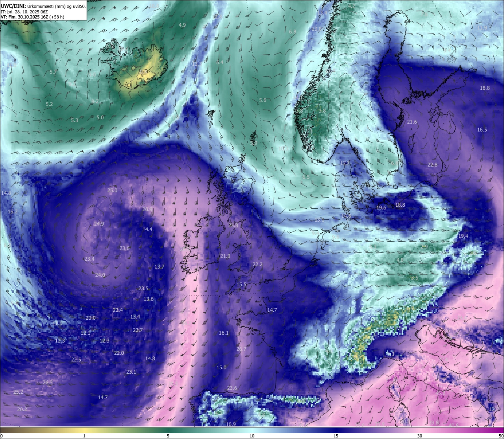Click the '15' tick label on the colour scale
Viewport: 504px width, 439px height.
(x=336, y=436)
